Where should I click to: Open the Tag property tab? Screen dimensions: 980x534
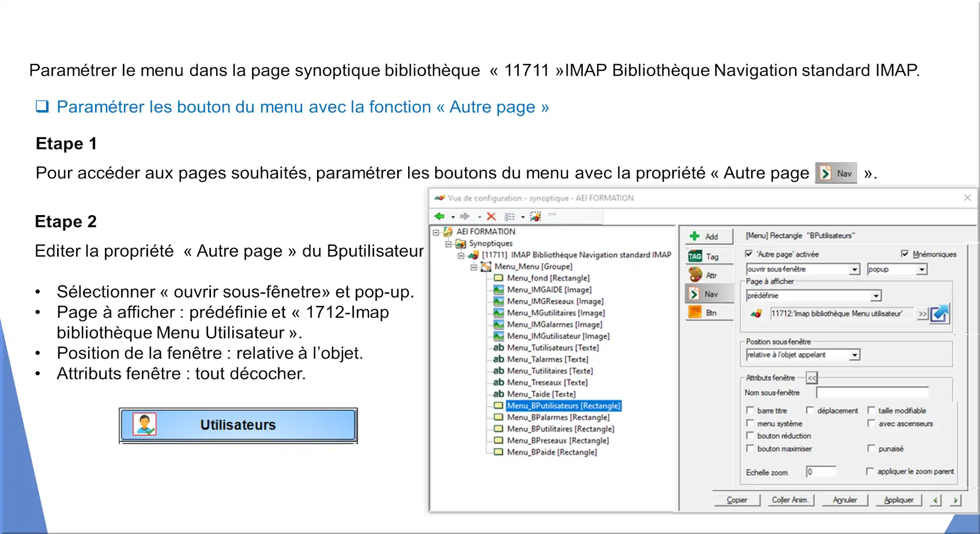(x=709, y=256)
